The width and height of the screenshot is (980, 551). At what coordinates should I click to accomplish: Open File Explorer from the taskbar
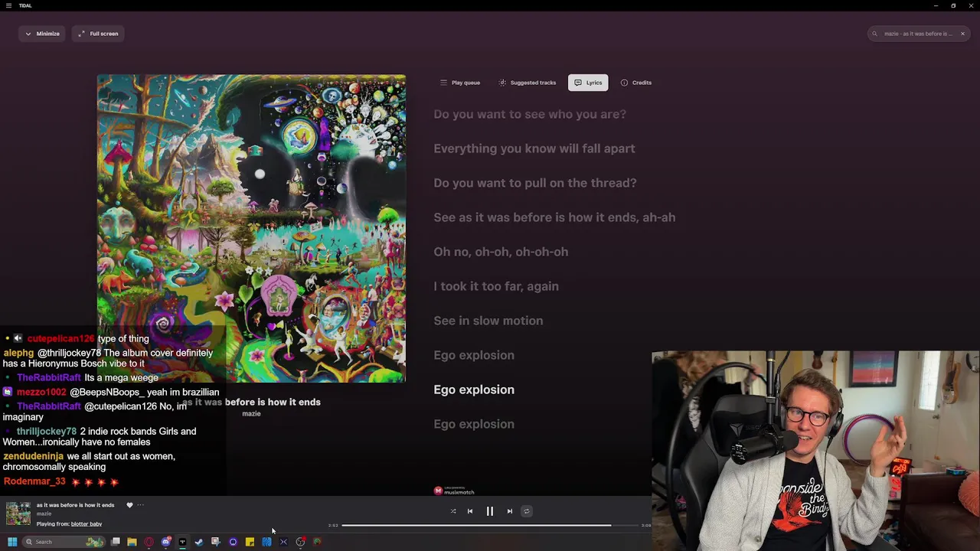pyautogui.click(x=132, y=542)
